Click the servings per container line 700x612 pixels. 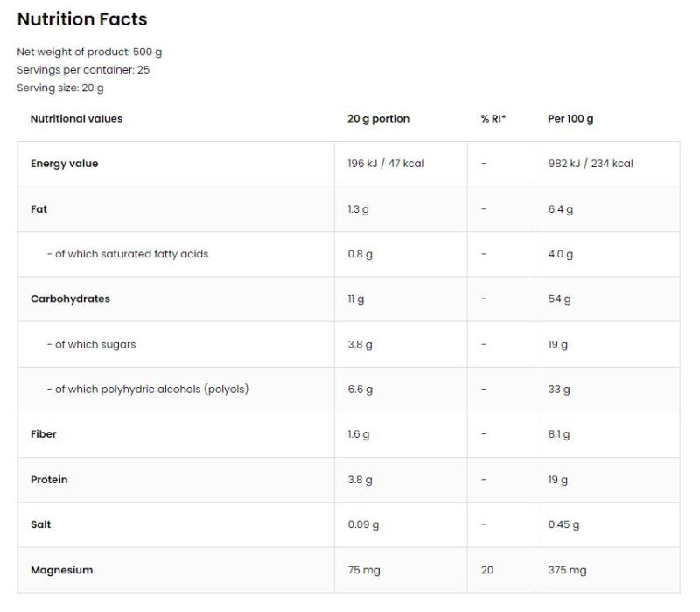83,69
